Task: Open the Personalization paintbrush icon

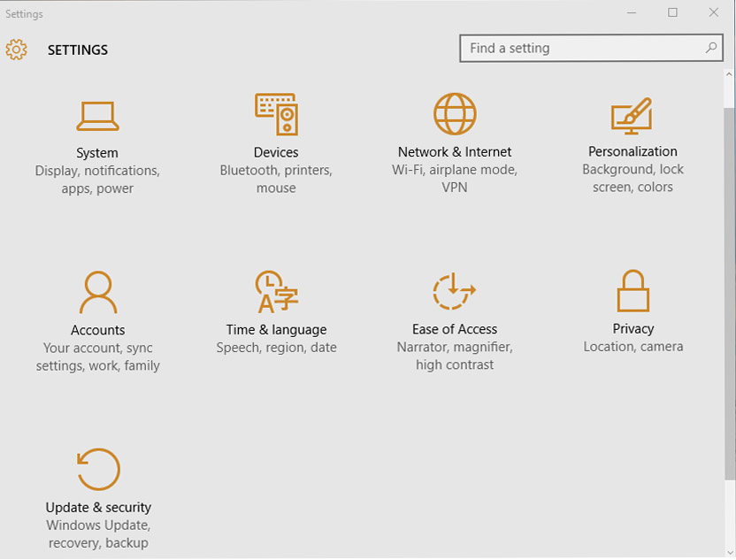Action: 632,116
